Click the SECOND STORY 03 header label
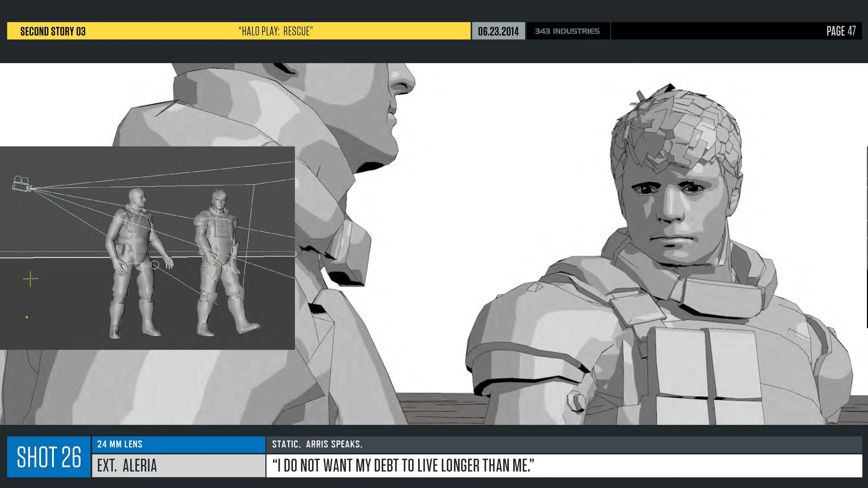The height and width of the screenshot is (488, 868). point(53,31)
